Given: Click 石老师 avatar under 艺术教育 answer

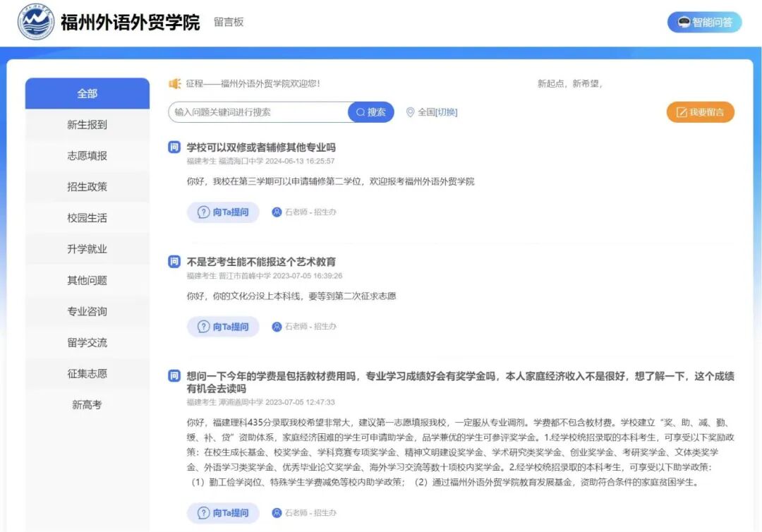Looking at the screenshot, I should point(277,327).
